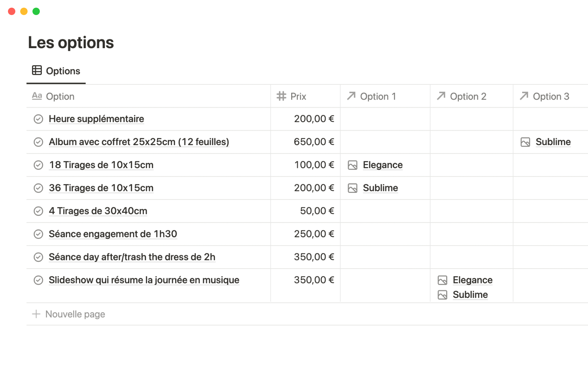Click the hash icon in the Prix header
Image resolution: width=588 pixels, height=368 pixels.
click(x=281, y=96)
